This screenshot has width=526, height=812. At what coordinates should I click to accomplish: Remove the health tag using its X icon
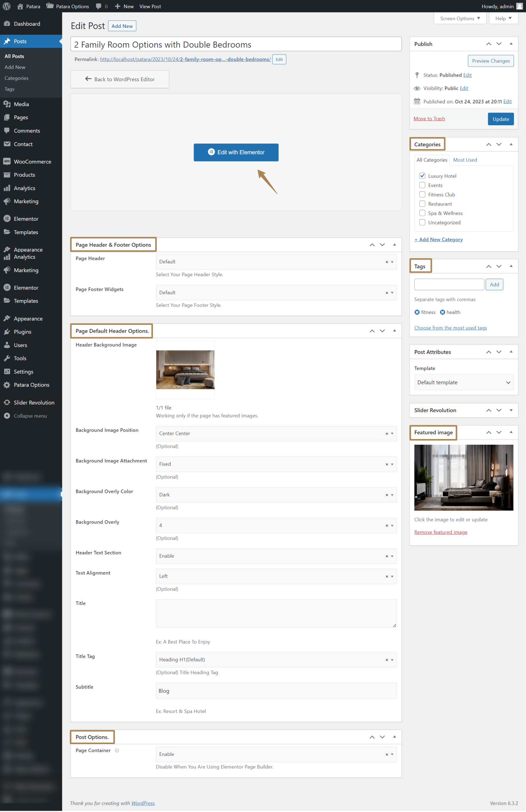click(442, 312)
